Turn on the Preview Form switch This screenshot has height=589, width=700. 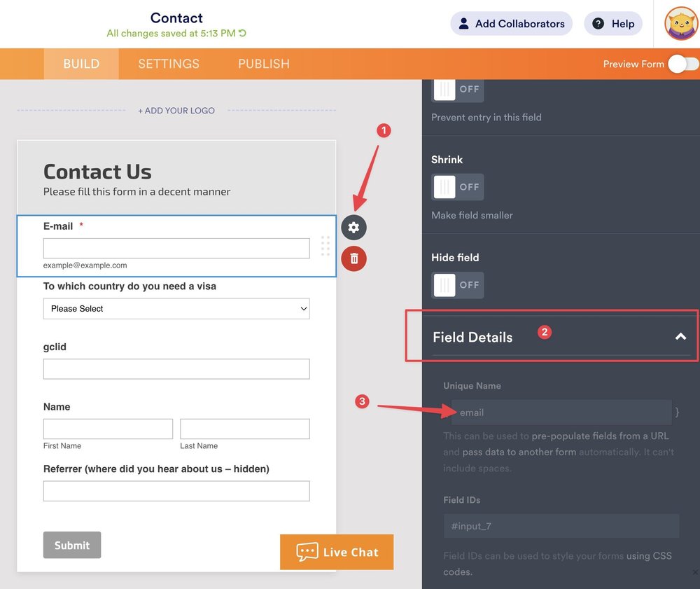pyautogui.click(x=682, y=64)
